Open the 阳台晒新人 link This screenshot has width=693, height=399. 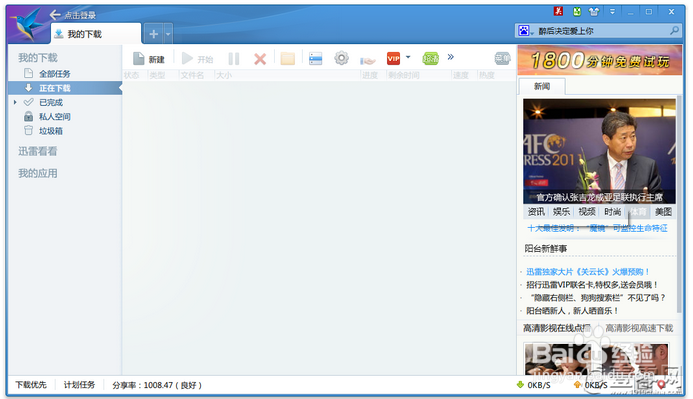point(572,311)
